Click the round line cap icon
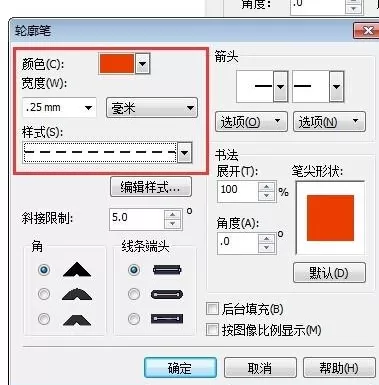 pos(167,295)
